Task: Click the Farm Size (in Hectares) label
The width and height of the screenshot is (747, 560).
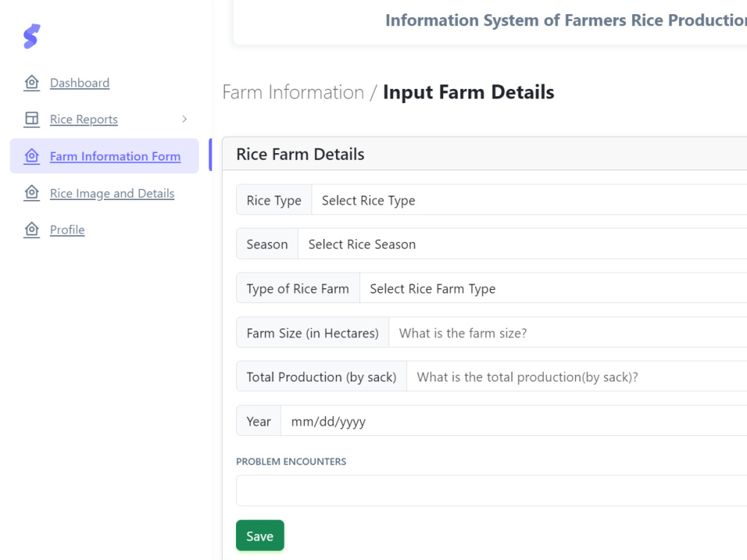Action: [312, 332]
